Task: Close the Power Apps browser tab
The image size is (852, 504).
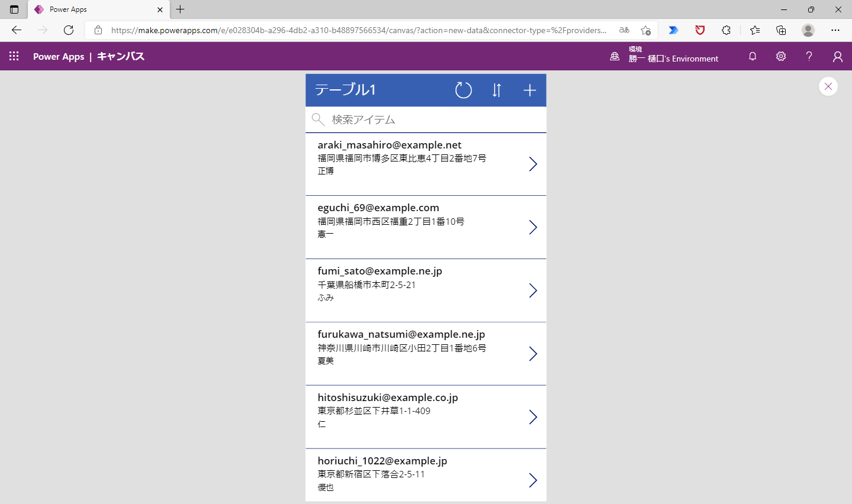Action: click(160, 9)
